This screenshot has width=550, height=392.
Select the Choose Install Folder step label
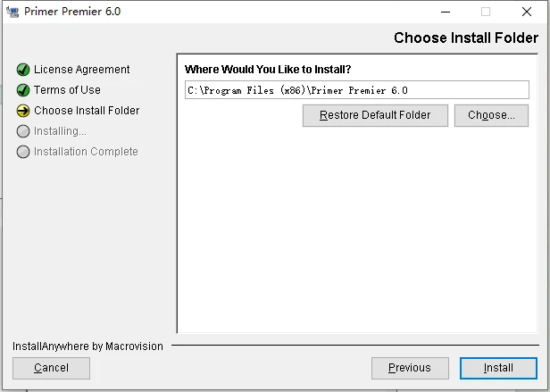point(87,111)
